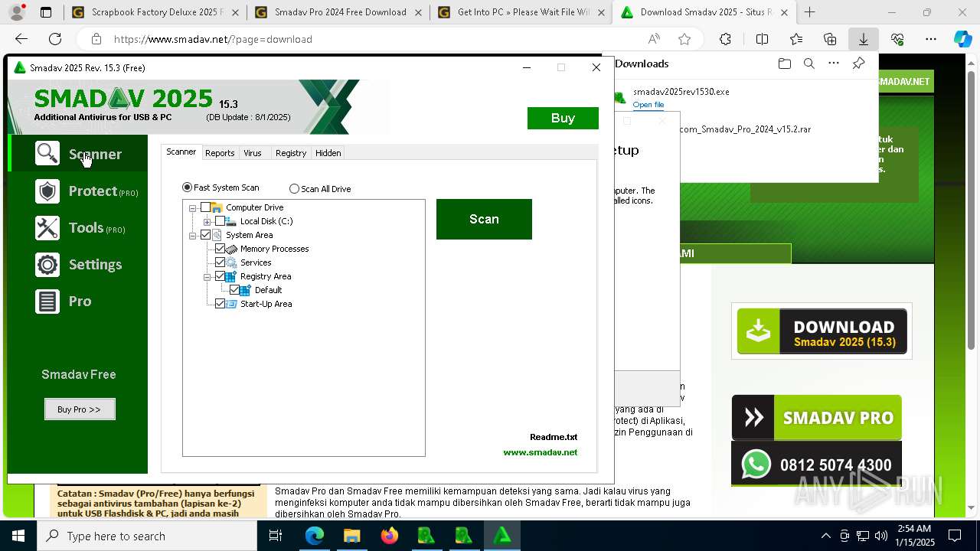Image resolution: width=980 pixels, height=551 pixels.
Task: Open the Tools wrench icon
Action: tap(47, 227)
